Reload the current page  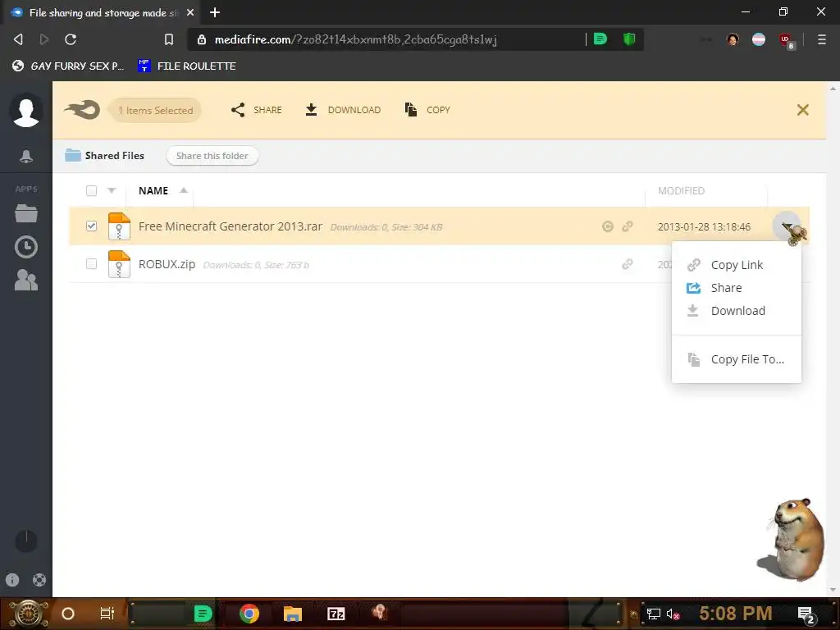click(71, 39)
